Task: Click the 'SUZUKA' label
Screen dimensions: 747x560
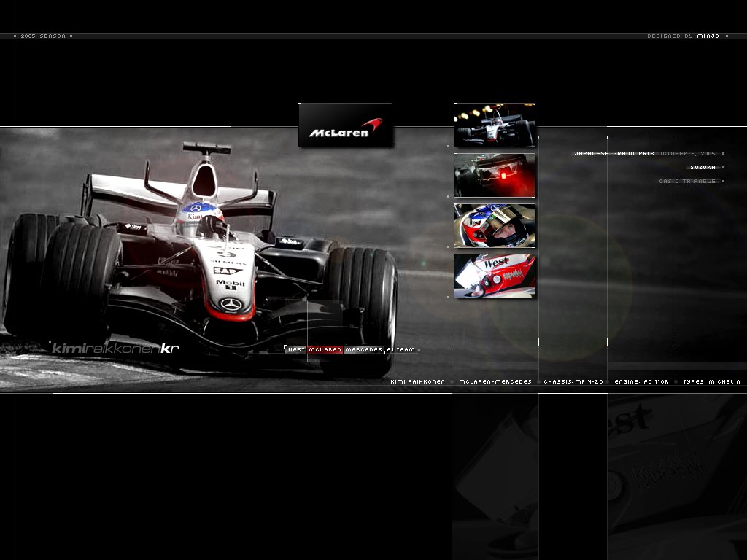Action: pos(703,168)
